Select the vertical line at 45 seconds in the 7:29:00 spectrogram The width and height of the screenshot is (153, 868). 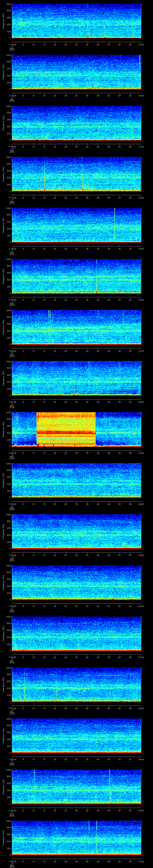110,785
